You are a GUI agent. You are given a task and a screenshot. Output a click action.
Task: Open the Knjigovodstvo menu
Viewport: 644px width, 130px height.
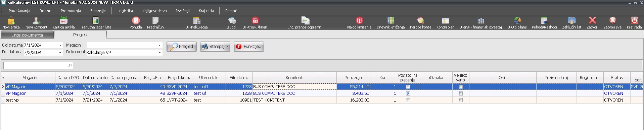pos(154,11)
